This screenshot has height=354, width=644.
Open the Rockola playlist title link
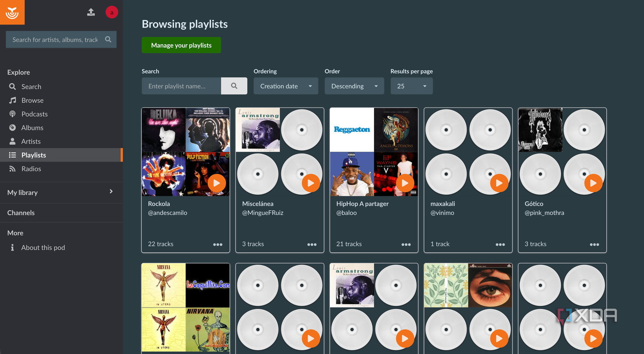(159, 204)
